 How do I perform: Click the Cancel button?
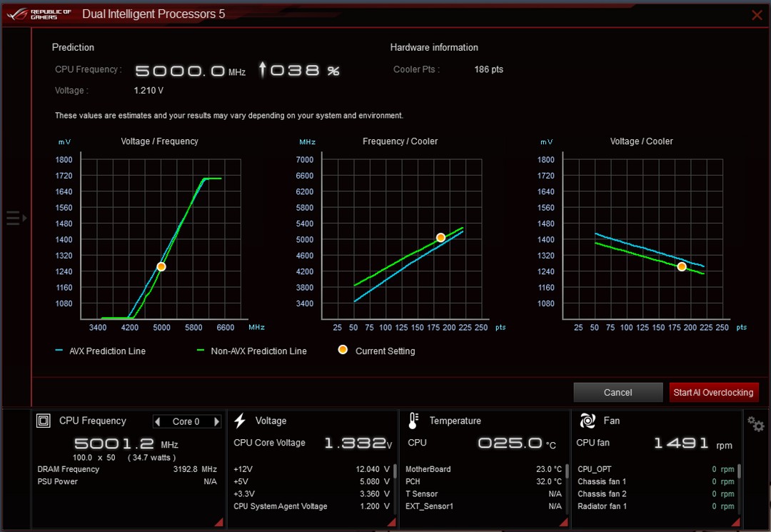tap(618, 392)
